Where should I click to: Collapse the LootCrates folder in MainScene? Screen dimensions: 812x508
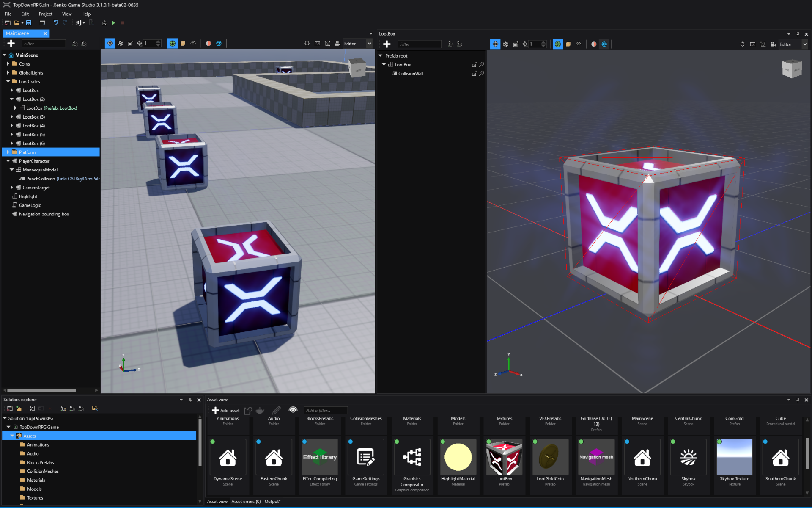point(7,81)
